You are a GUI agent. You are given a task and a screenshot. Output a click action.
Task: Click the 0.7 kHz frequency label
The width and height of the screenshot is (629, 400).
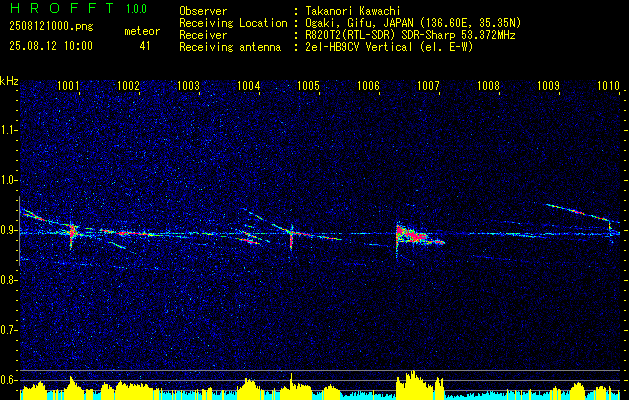coord(9,331)
